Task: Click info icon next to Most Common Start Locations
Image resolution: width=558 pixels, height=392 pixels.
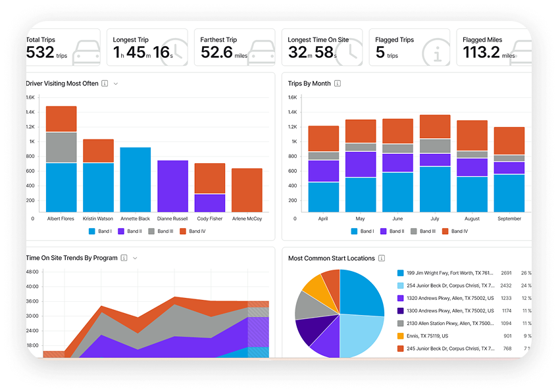Action: tap(382, 258)
